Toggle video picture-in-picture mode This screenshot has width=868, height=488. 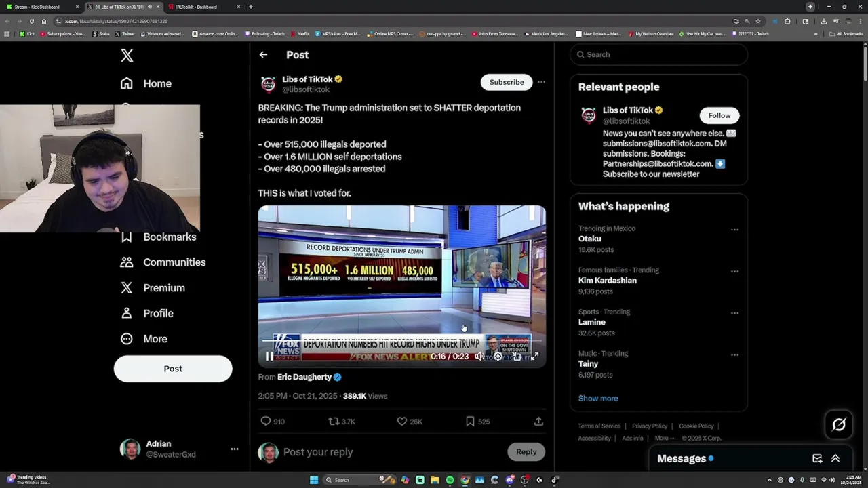click(516, 357)
